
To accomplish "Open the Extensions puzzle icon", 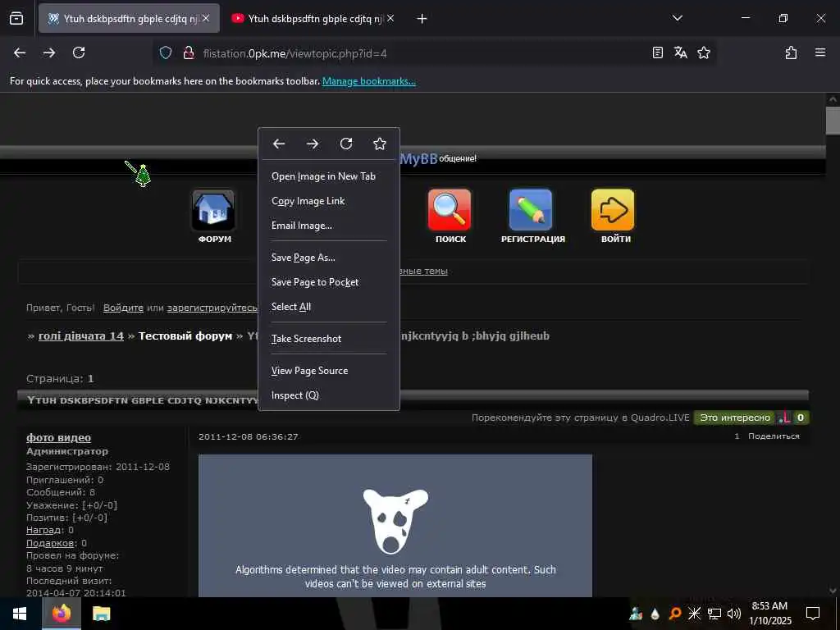I will point(791,52).
